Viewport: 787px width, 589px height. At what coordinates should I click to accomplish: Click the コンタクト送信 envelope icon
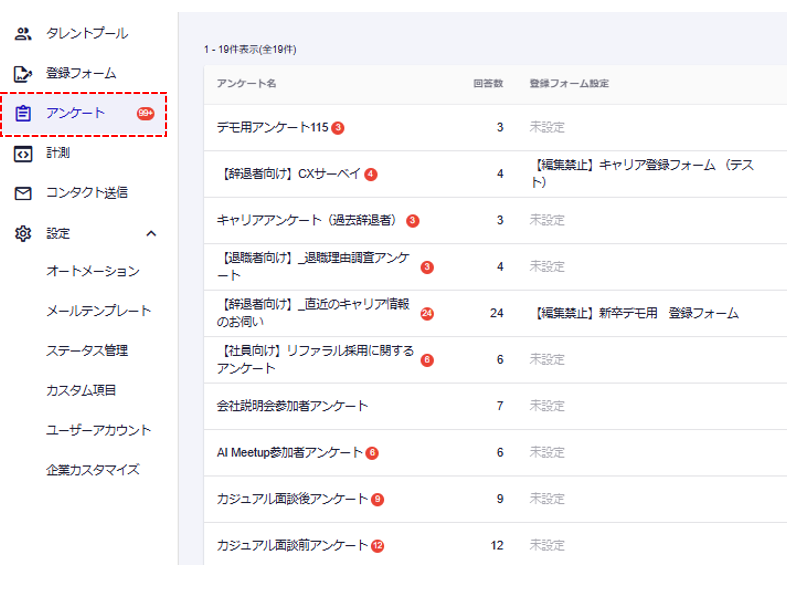23,193
